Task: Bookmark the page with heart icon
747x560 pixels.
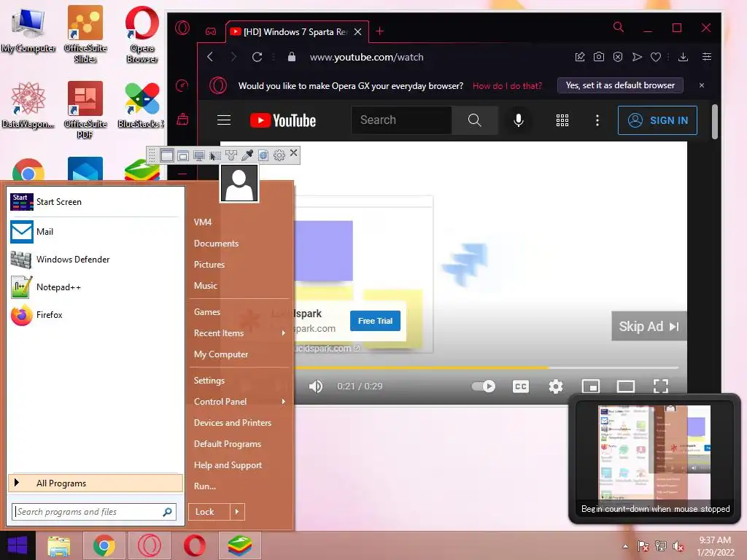Action: [x=656, y=57]
